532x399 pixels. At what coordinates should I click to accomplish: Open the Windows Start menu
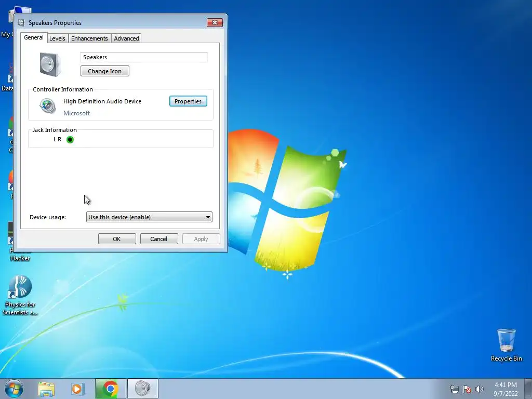[14, 389]
